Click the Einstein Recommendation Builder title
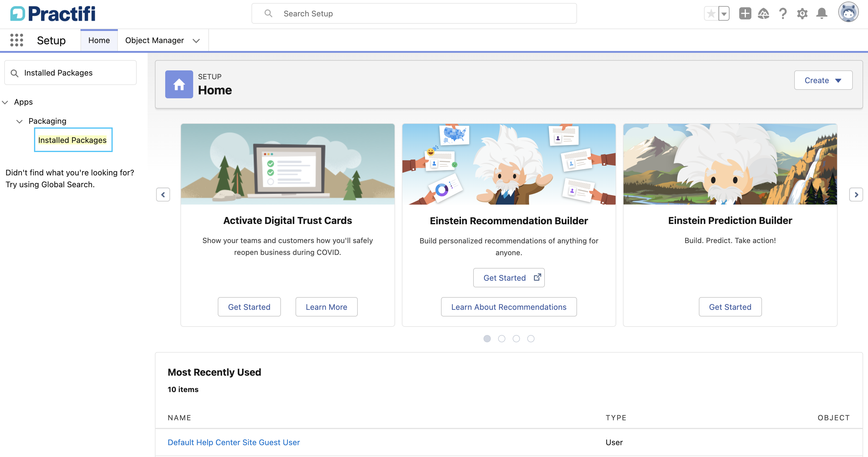The image size is (868, 457). tap(509, 221)
